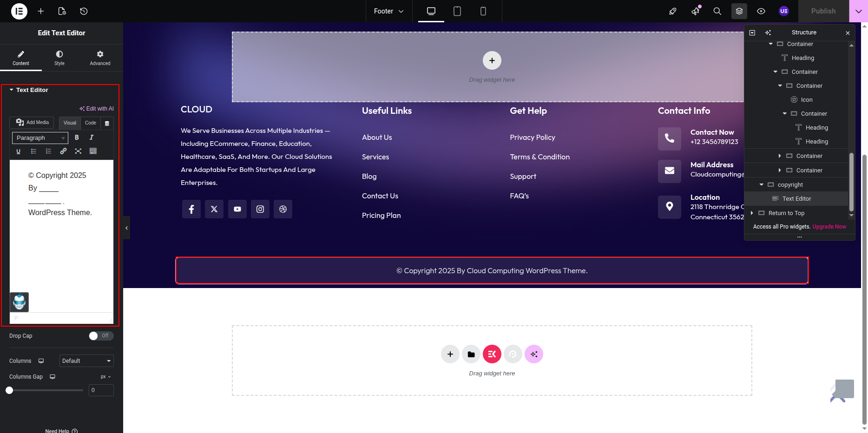
Task: Click the Publish button
Action: click(x=823, y=11)
